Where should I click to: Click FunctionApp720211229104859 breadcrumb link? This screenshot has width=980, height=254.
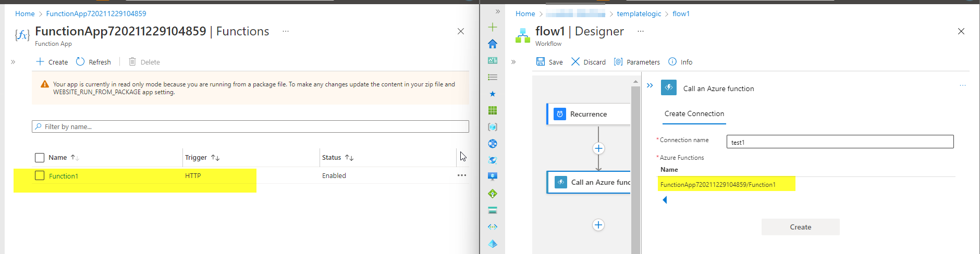coord(96,14)
